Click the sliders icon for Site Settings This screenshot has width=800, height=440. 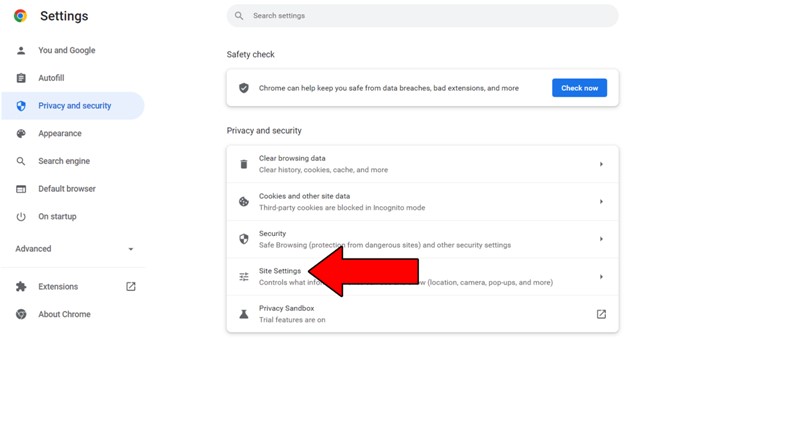click(244, 277)
